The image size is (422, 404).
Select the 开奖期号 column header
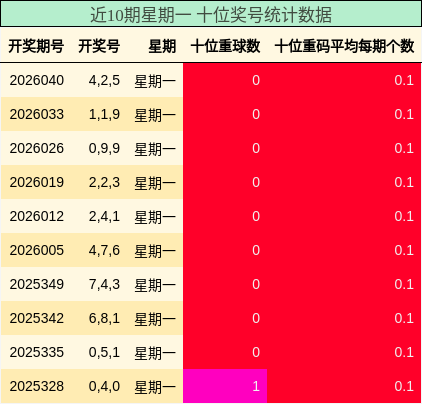[36, 46]
